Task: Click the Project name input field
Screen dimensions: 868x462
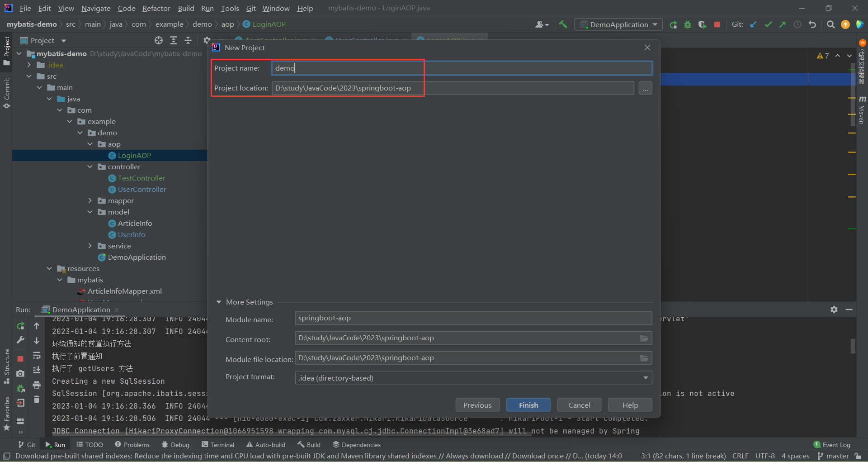Action: (x=462, y=68)
